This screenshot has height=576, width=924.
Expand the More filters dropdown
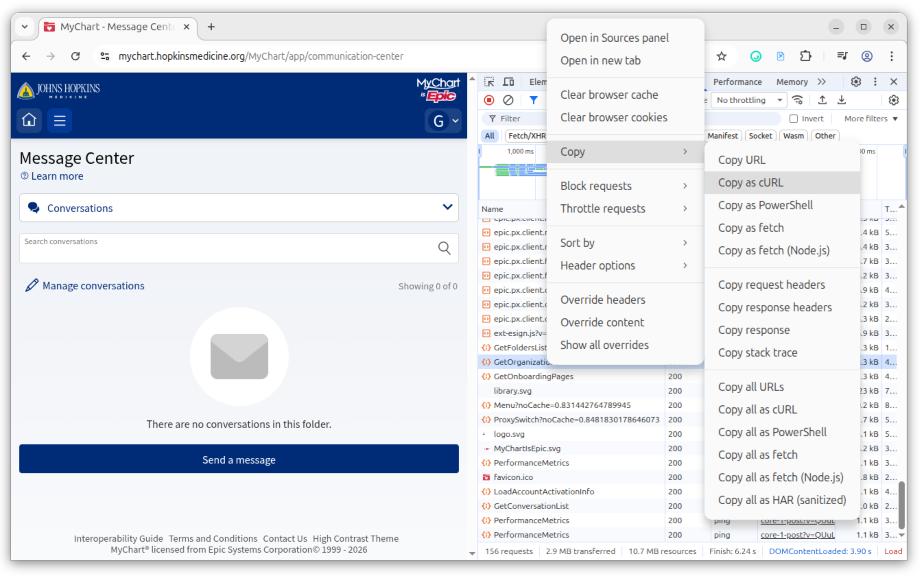tap(870, 119)
